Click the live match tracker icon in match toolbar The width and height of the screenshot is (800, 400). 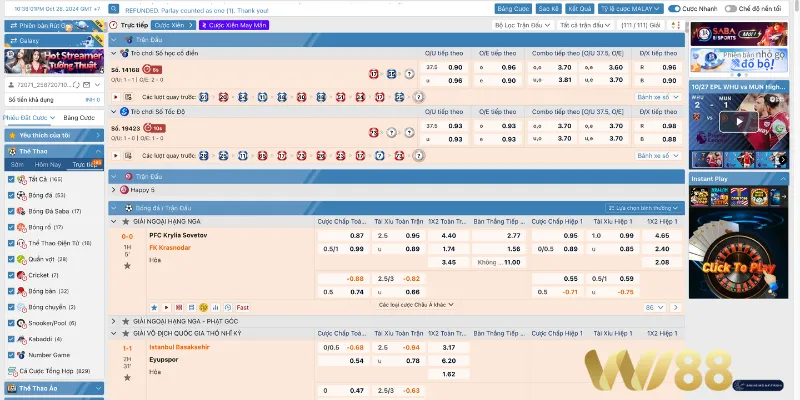tap(179, 308)
